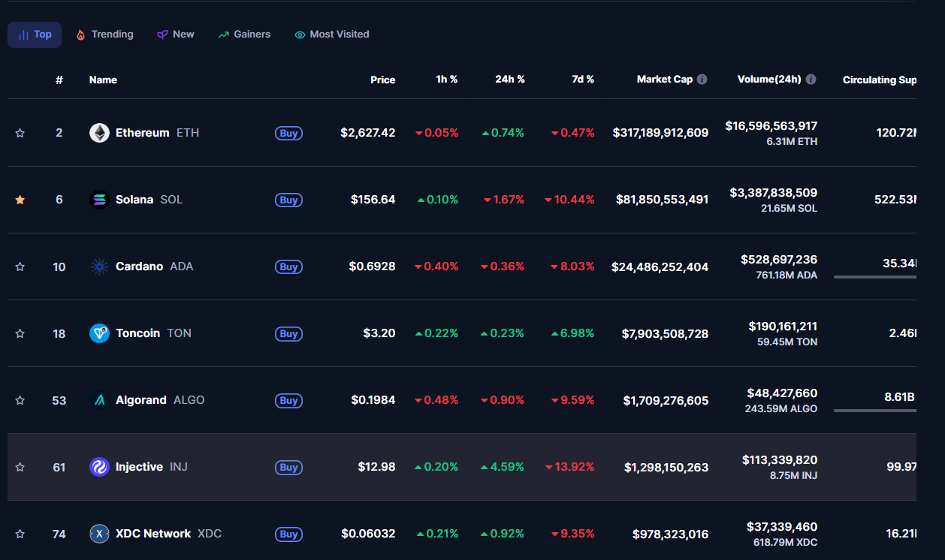The height and width of the screenshot is (560, 945).
Task: Star Cardano for the watchlist
Action: (20, 266)
